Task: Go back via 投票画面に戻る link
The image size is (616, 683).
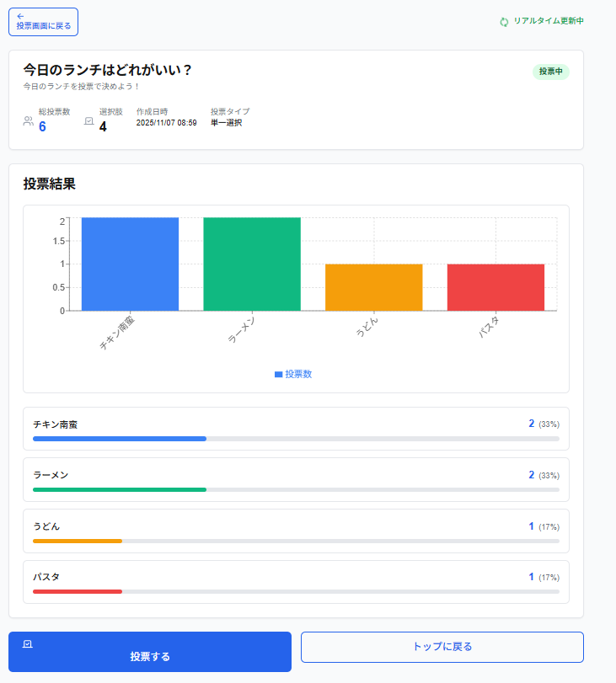Action: tap(43, 22)
